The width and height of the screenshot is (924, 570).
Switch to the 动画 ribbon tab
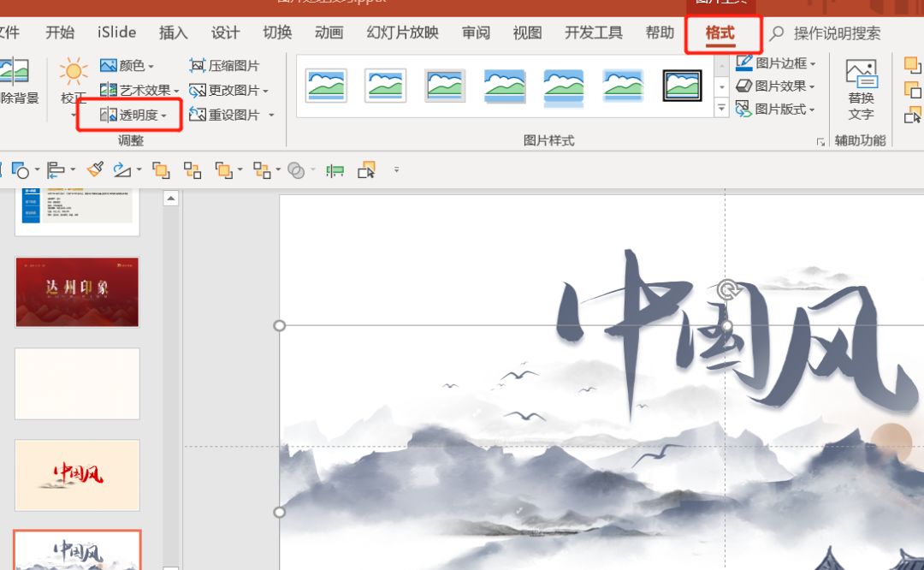(329, 33)
